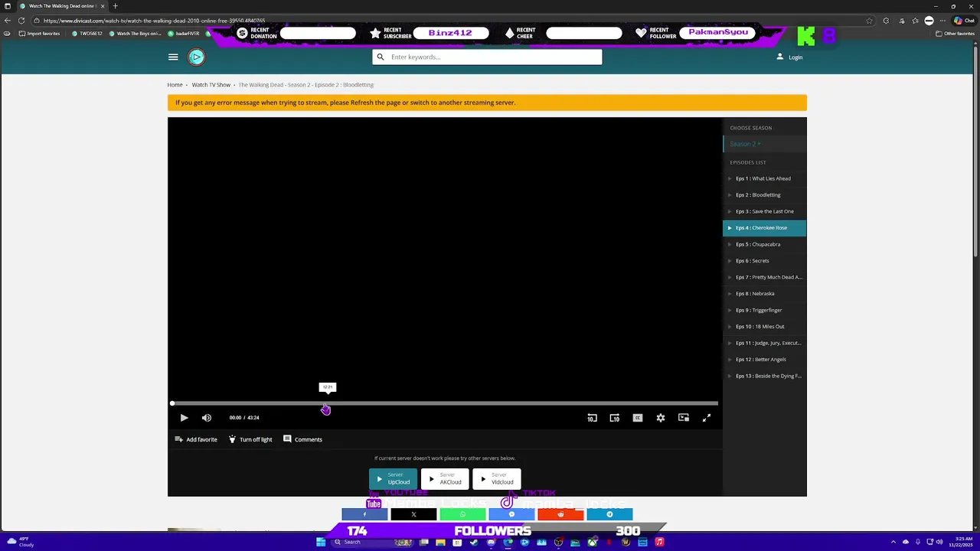Open Eps 10 : 18 Miles Out
Screen dimensions: 980x551
pos(764,327)
